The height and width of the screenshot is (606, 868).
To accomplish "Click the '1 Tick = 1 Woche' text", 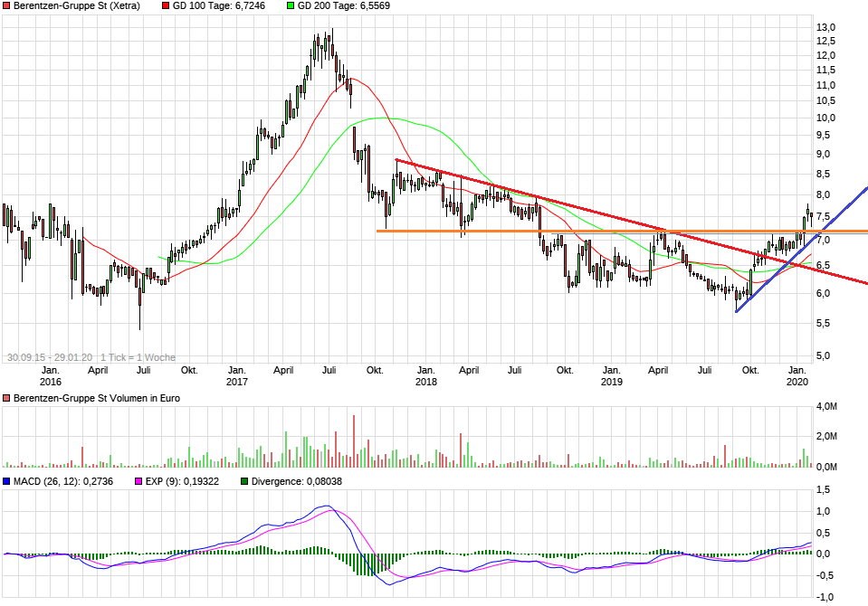I will tap(138, 357).
